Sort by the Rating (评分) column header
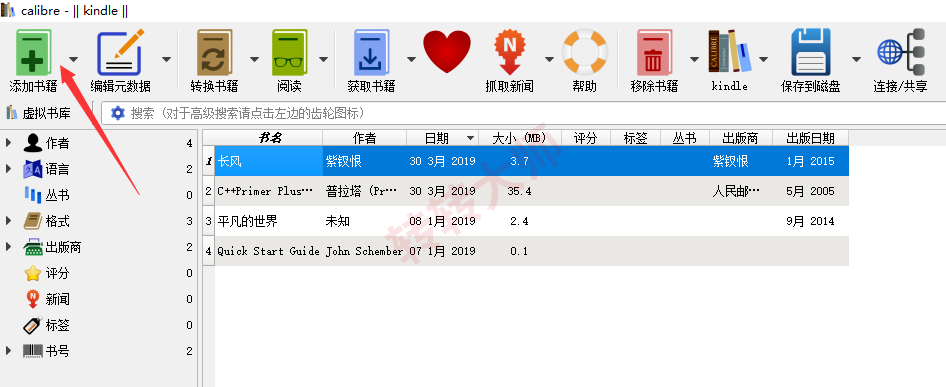Screen dimensions: 946x387 [x=586, y=138]
